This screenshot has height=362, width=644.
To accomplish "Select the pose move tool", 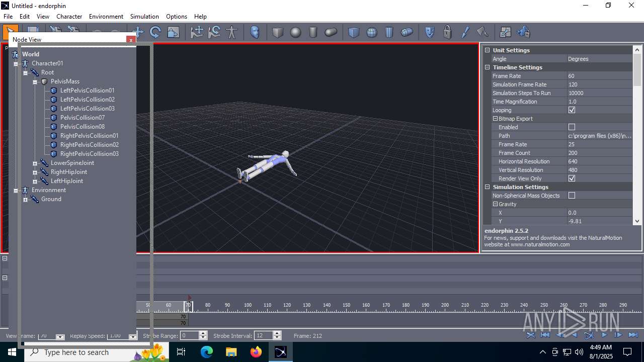I will 197,32.
